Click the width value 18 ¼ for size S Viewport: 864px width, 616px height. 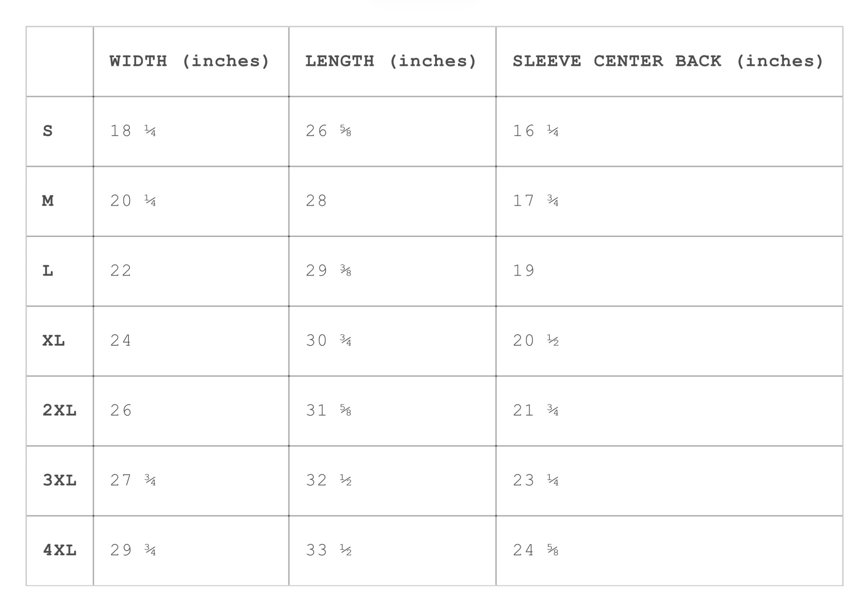click(x=133, y=131)
